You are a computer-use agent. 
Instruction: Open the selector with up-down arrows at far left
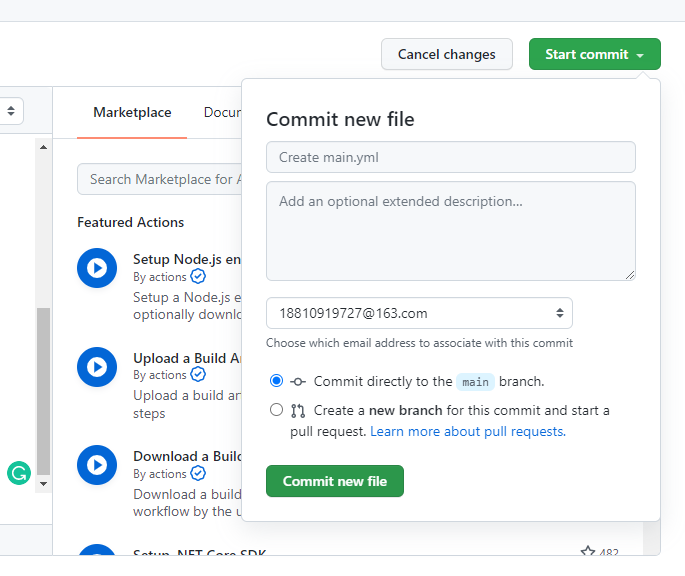(x=11, y=111)
